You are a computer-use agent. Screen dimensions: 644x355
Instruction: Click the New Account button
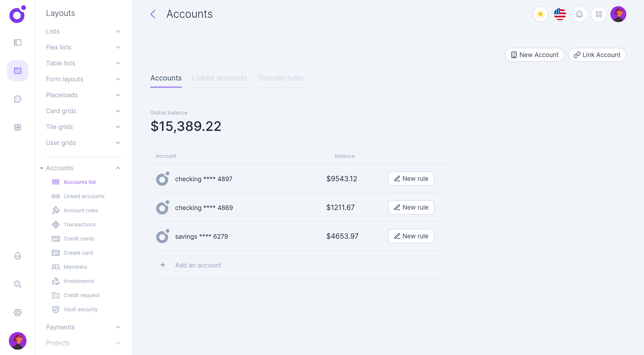pyautogui.click(x=534, y=55)
